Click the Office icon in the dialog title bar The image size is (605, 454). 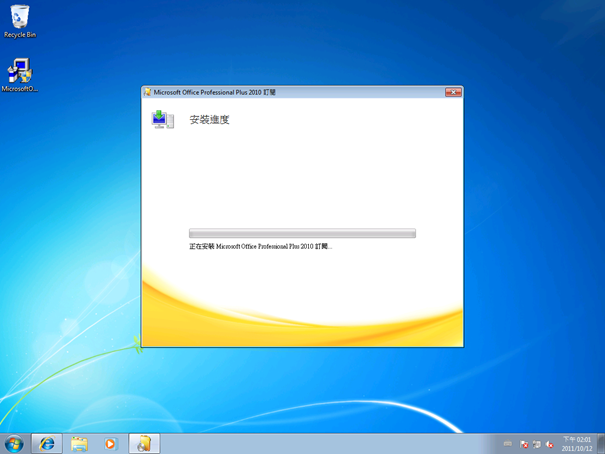pos(147,92)
